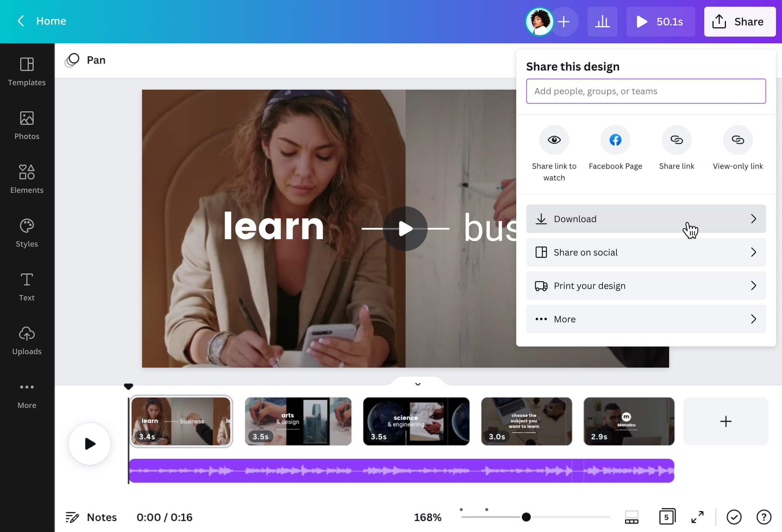Enter fullscreen presentation mode
The height and width of the screenshot is (532, 782).
[x=697, y=517]
